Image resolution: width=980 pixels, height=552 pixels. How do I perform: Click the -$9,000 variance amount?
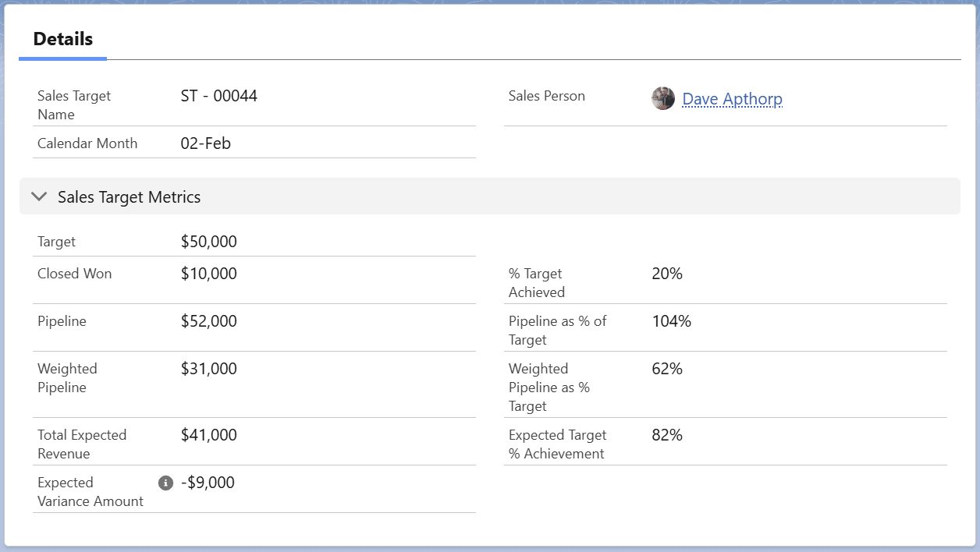[x=208, y=483]
